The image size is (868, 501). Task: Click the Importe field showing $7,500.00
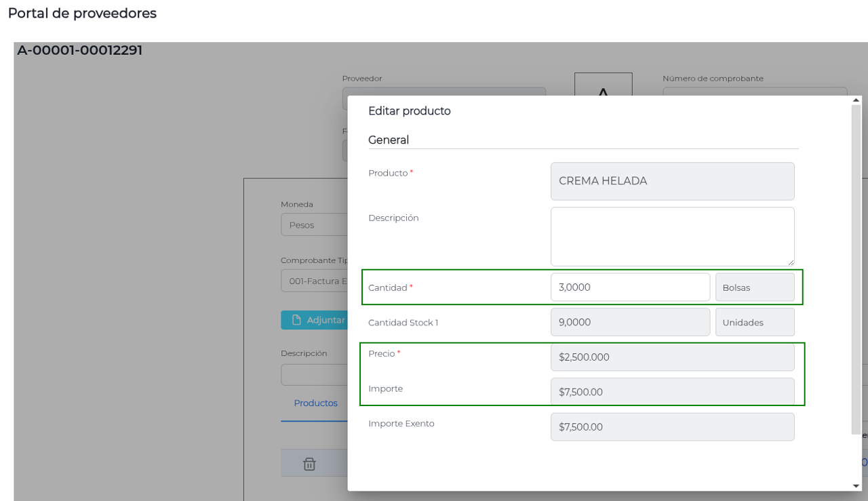(671, 392)
